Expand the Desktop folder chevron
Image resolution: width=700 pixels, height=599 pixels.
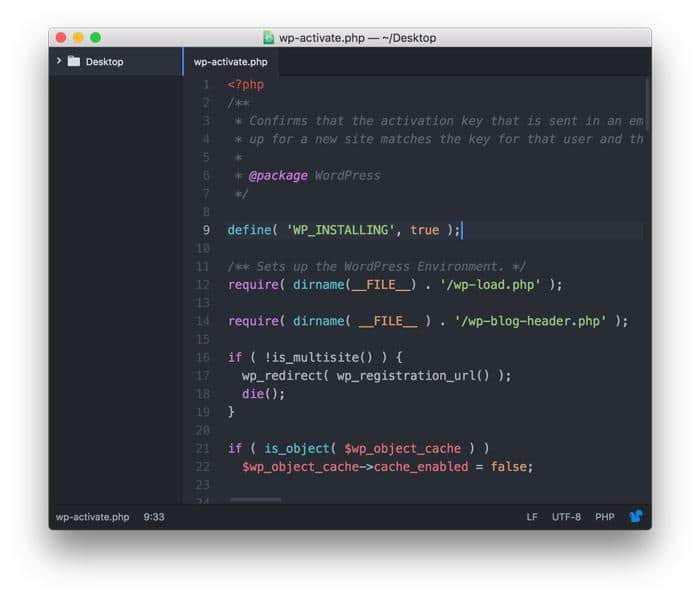pyautogui.click(x=59, y=61)
